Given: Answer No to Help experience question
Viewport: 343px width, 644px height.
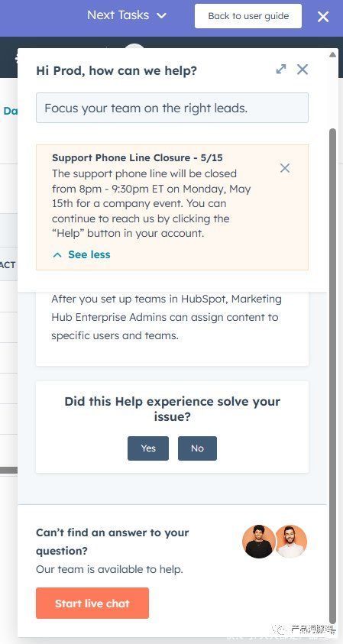Looking at the screenshot, I should click(197, 448).
